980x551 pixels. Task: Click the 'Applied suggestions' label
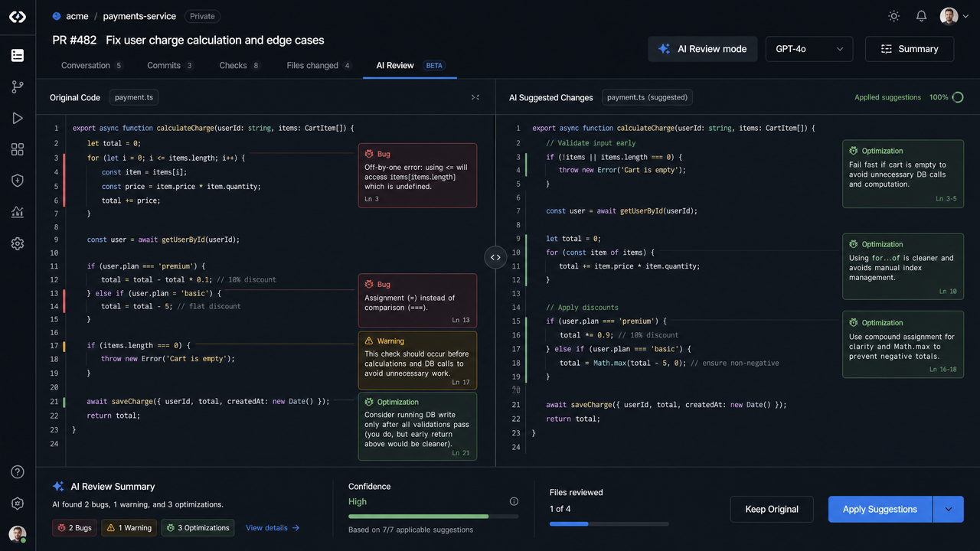pos(887,97)
